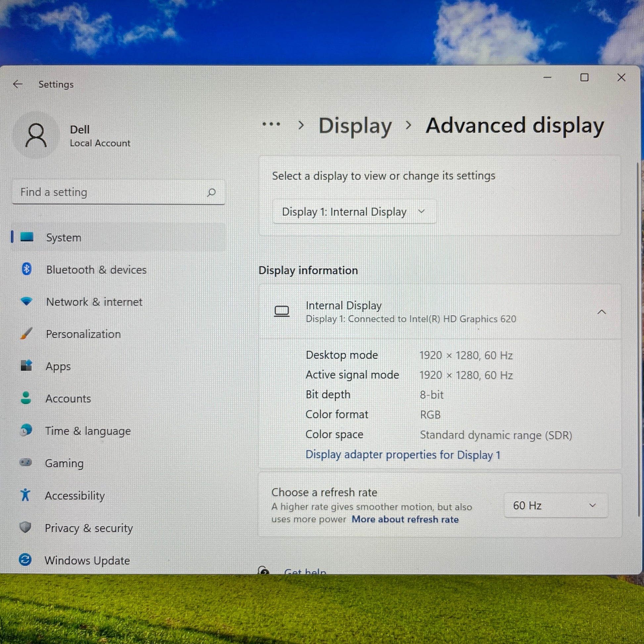Click the Bluetooth & devices icon
Screen dimensions: 644x644
click(x=27, y=269)
